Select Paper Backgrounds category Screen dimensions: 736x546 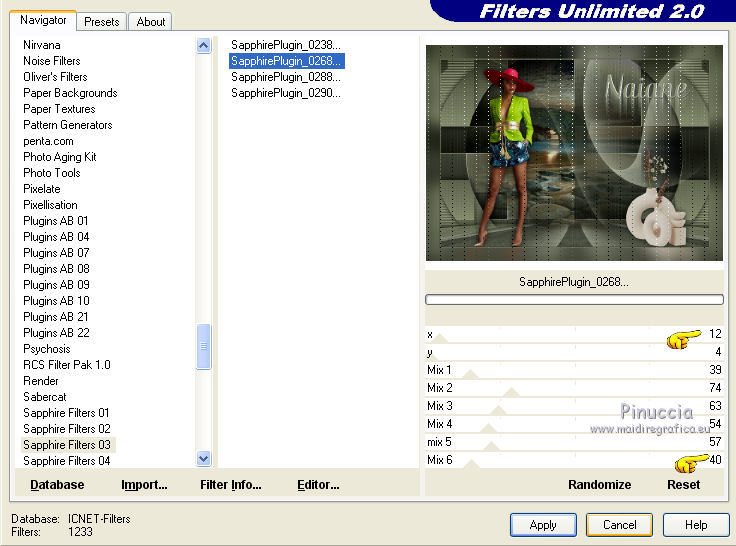click(70, 93)
